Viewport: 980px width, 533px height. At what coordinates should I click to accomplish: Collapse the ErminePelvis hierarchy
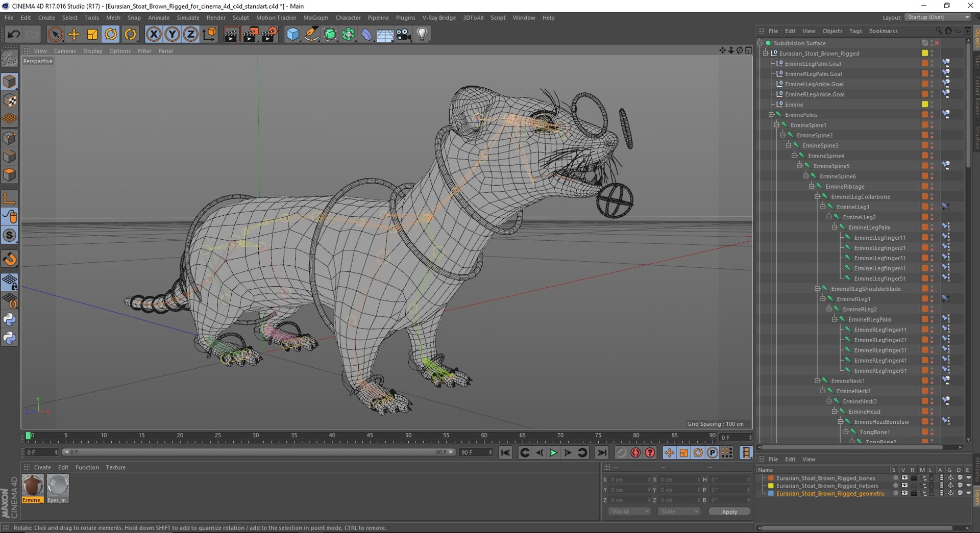click(771, 115)
